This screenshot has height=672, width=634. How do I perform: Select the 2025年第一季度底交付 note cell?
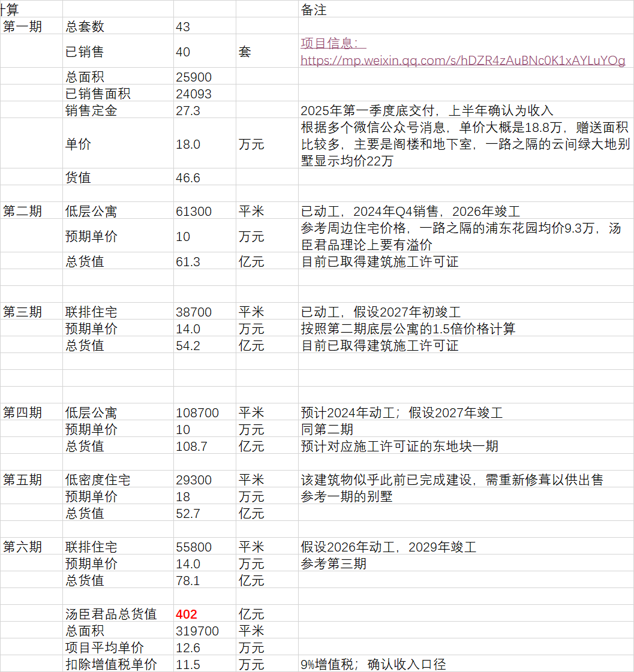[466, 110]
